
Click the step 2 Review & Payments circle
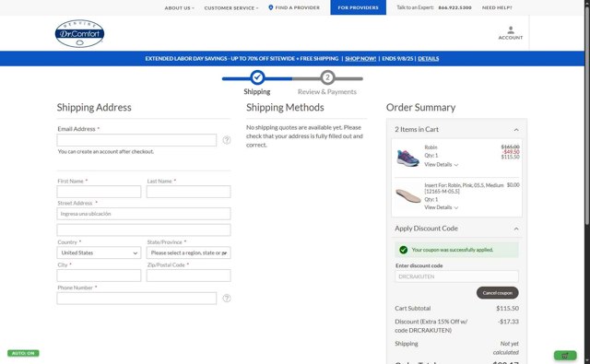point(328,77)
